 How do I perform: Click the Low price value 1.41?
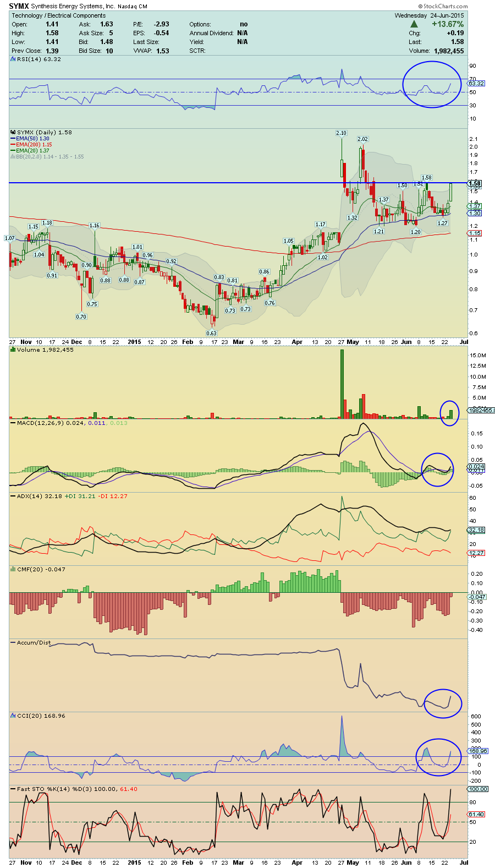(x=52, y=42)
